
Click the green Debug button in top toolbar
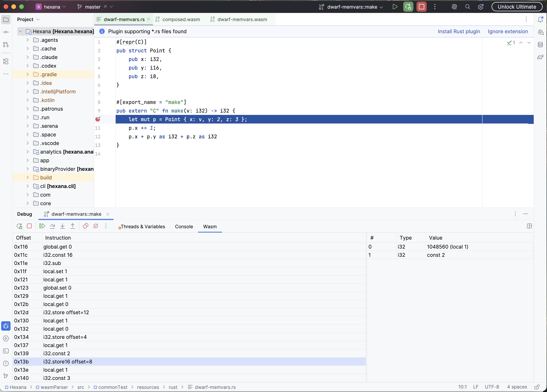coord(408,7)
